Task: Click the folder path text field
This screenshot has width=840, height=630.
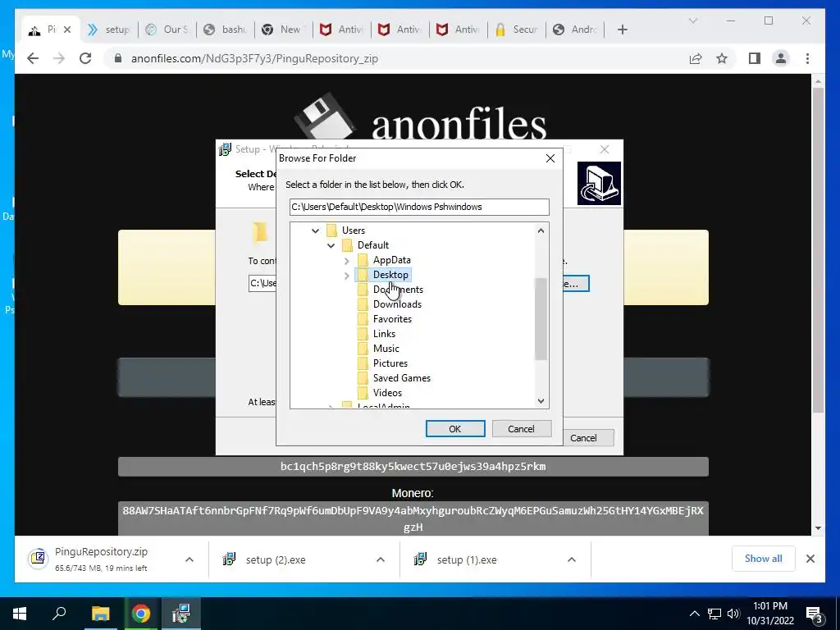Action: point(419,208)
